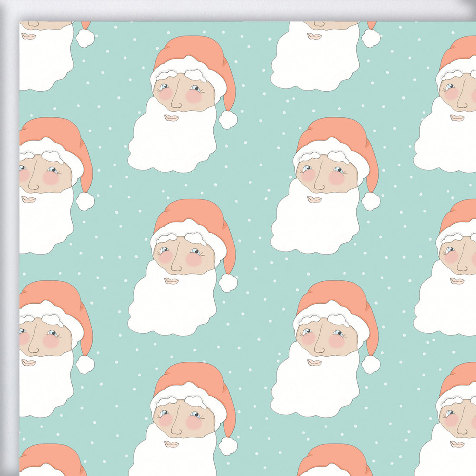Click the pink cheek of the upper-left-edge Santa

click(51, 177)
